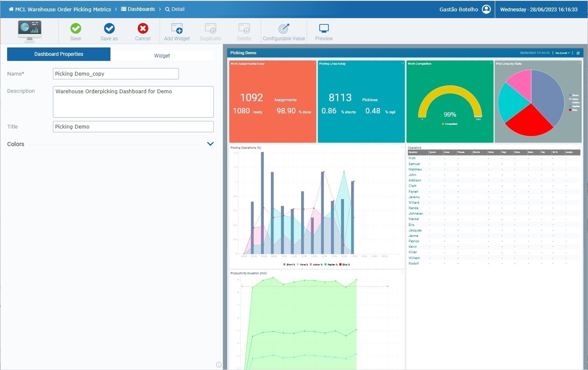Click the Gastão Botelho user profile icon
Viewport: 588px width, 370px height.
pyautogui.click(x=486, y=9)
